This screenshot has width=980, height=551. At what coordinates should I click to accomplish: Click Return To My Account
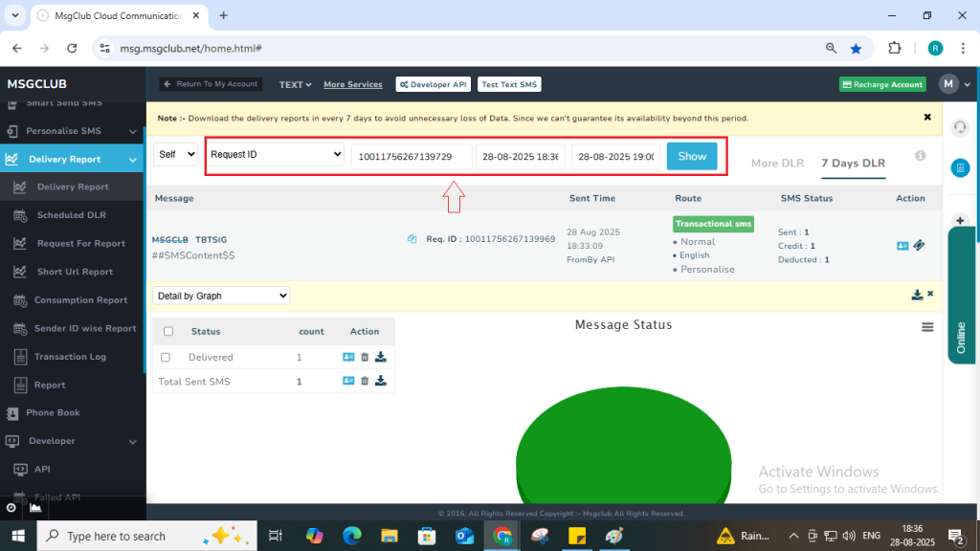pyautogui.click(x=211, y=84)
